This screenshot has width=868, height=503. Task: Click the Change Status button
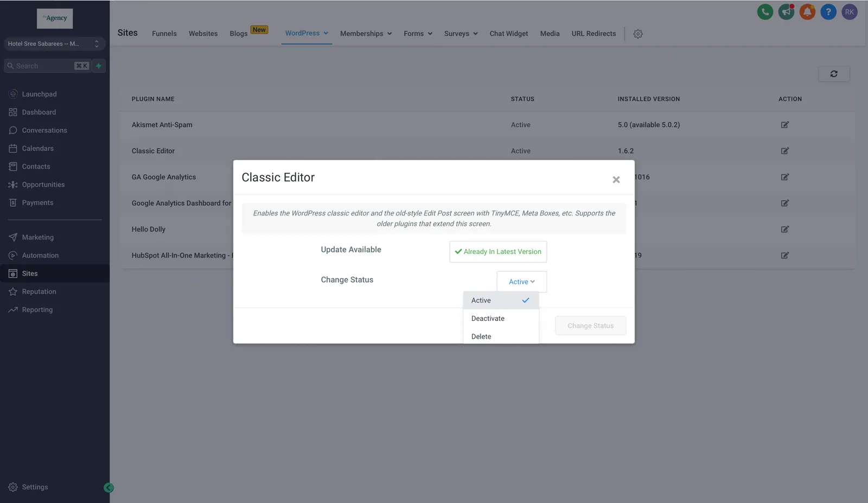point(591,326)
